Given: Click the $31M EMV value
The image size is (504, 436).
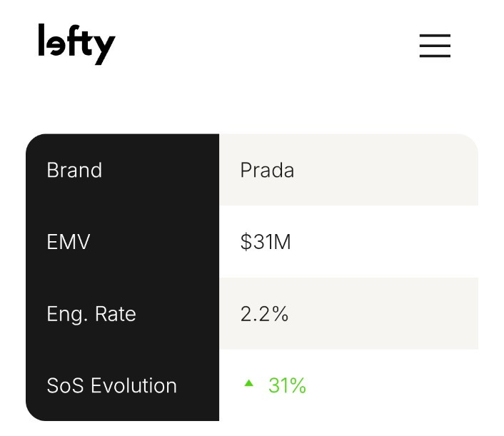Looking at the screenshot, I should pyautogui.click(x=266, y=242).
